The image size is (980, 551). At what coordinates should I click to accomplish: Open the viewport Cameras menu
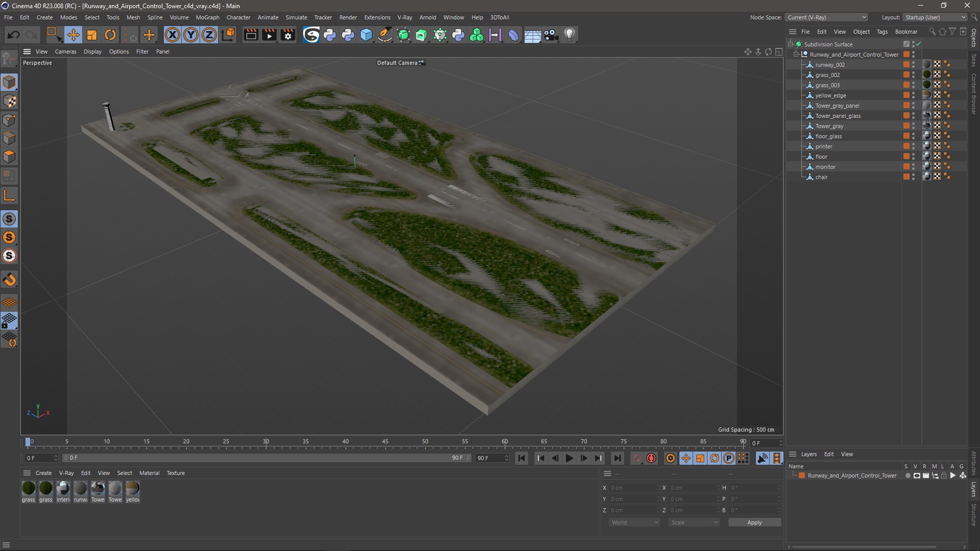click(65, 52)
